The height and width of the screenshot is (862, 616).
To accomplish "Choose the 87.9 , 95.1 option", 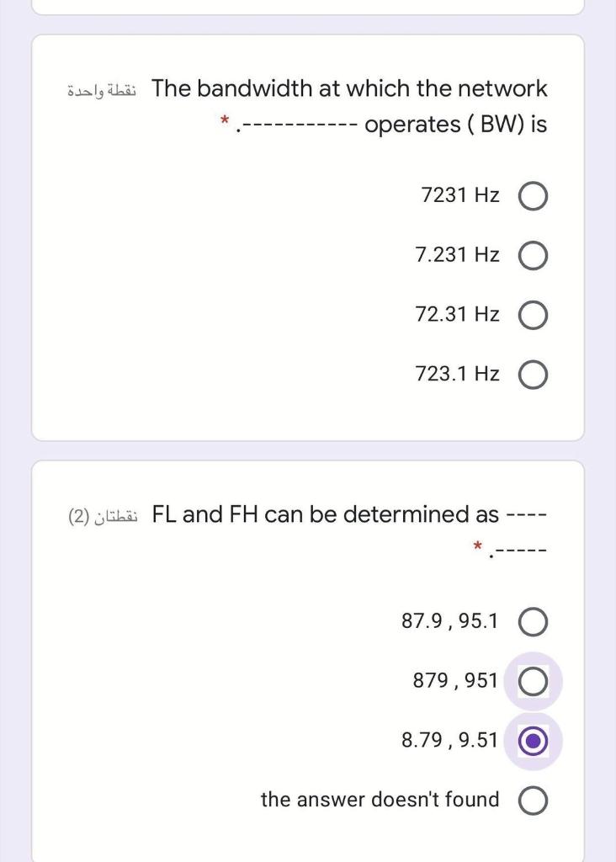I will click(x=534, y=621).
